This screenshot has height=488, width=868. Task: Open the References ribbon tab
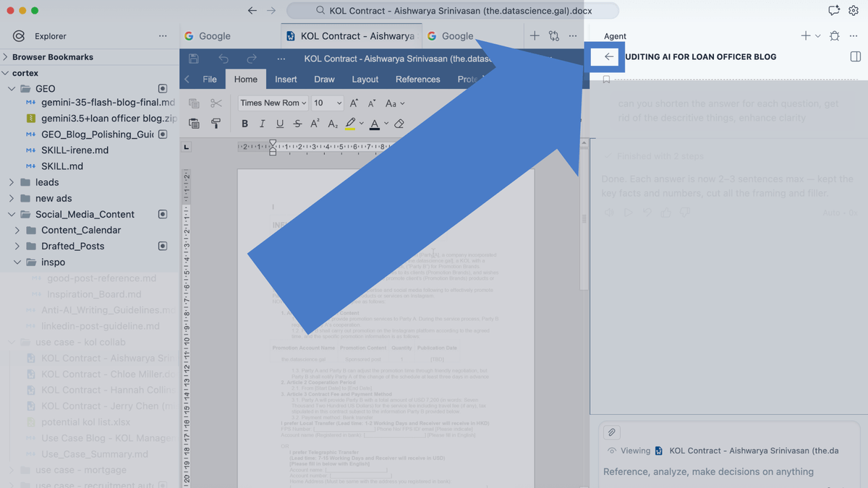click(x=418, y=80)
